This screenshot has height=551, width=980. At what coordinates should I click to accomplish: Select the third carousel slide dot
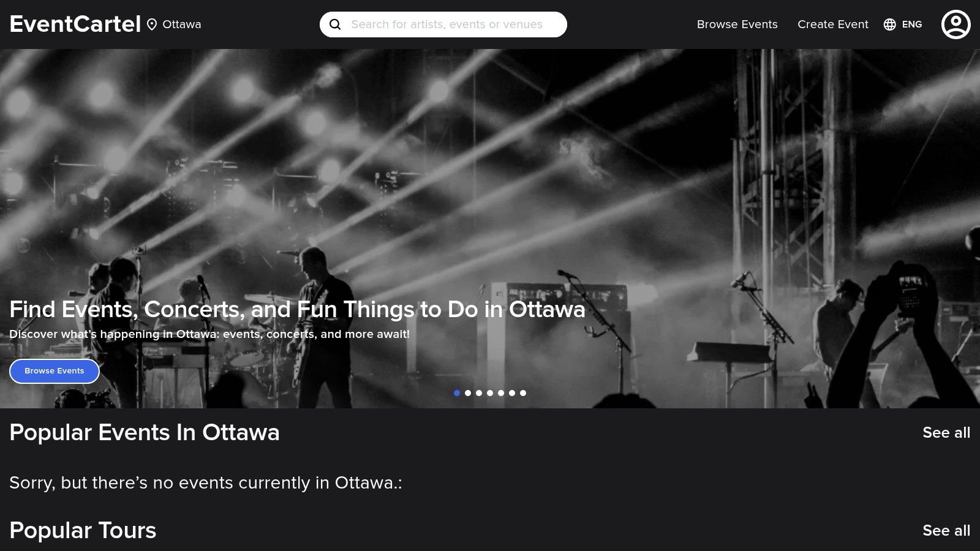click(479, 393)
